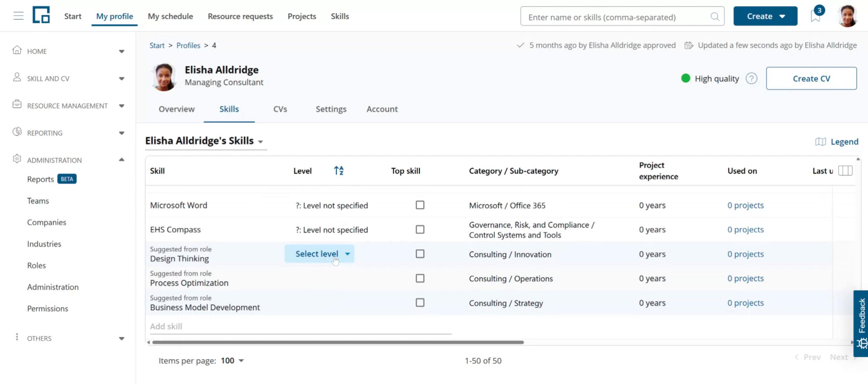Click the Others three-dots icon
This screenshot has height=384, width=868.
click(x=17, y=337)
